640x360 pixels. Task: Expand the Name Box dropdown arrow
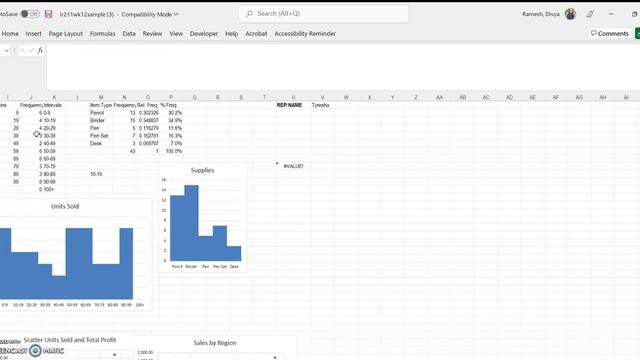[x=7, y=50]
